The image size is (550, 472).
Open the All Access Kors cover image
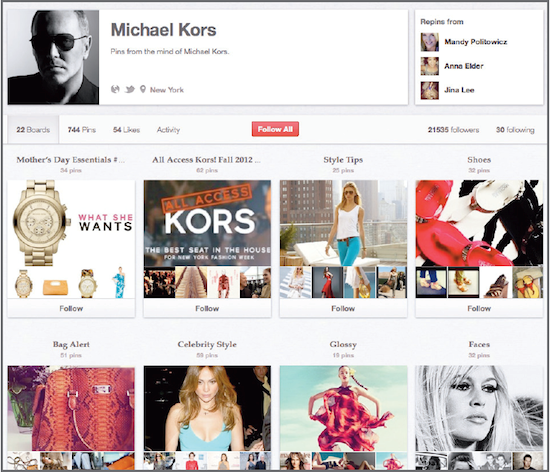(207, 223)
